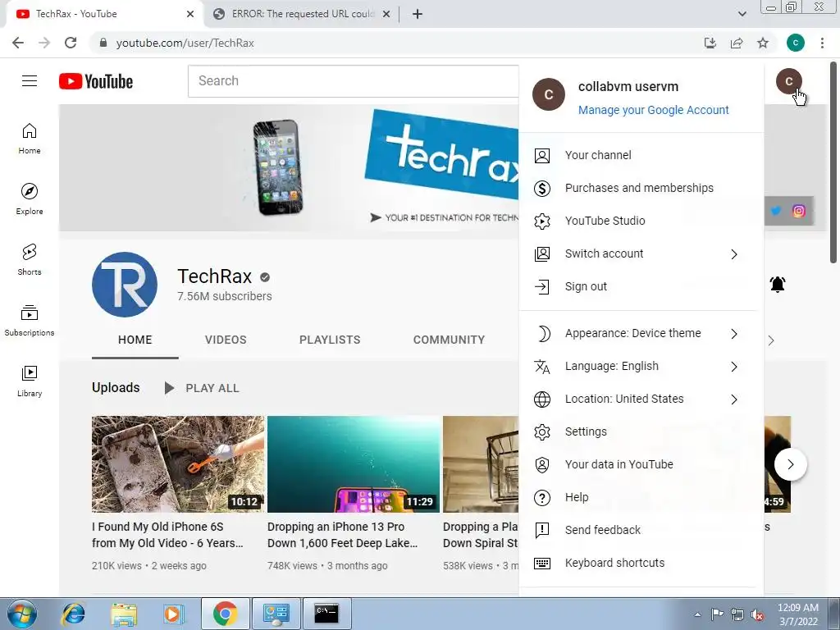This screenshot has height=630, width=840.
Task: Open Purchases and memberships
Action: click(x=641, y=188)
